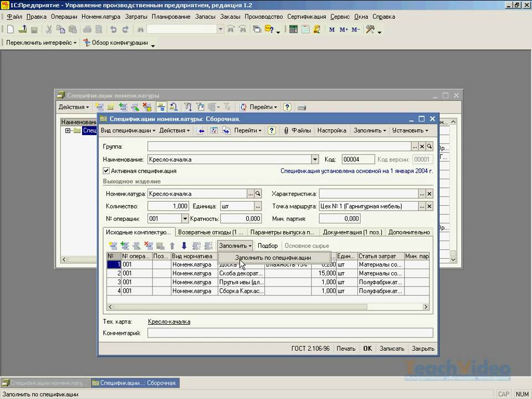Open the Сервис menu

(340, 17)
